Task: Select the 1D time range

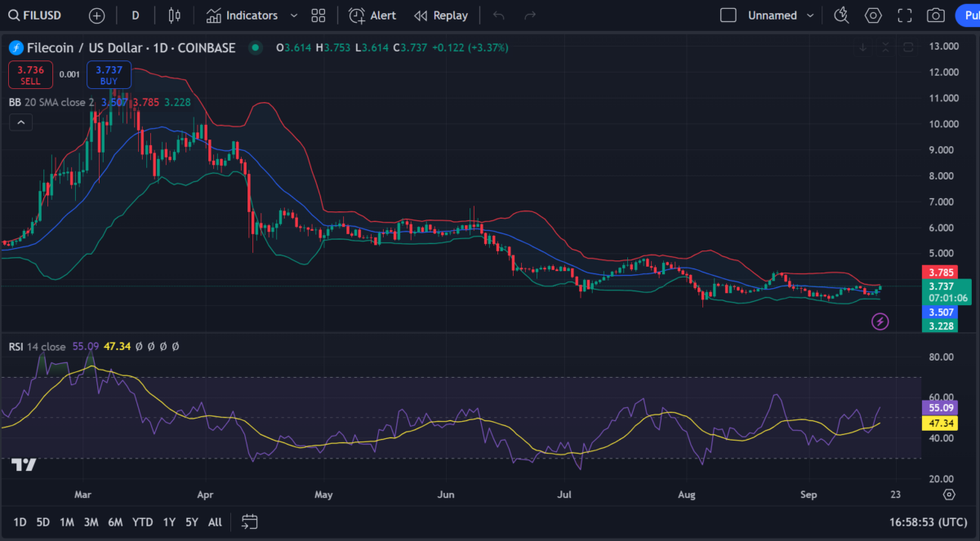Action: pyautogui.click(x=20, y=521)
